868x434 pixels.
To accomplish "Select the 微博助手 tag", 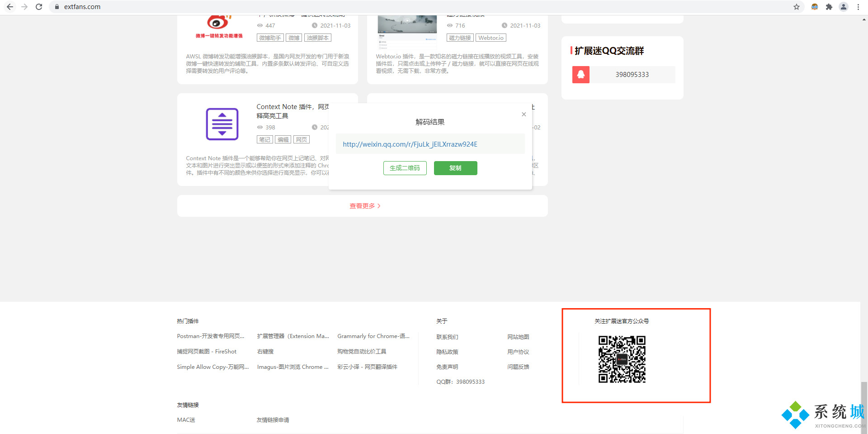I will (270, 38).
